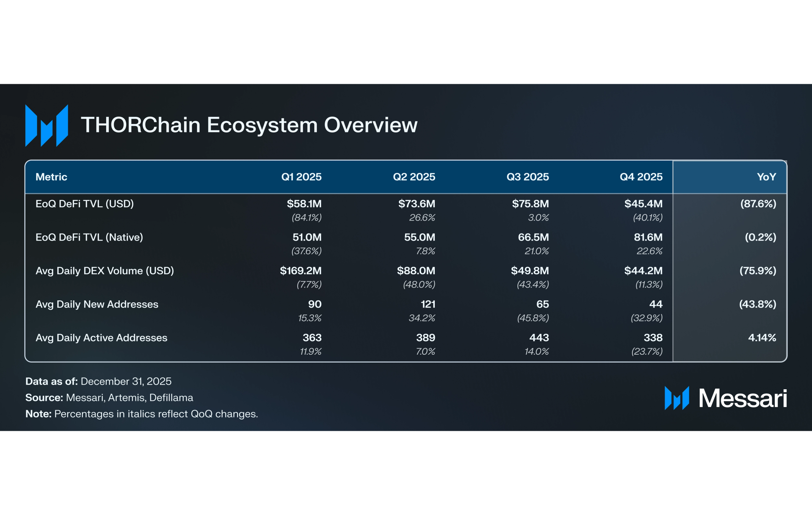Click the Q4 2025 column header
Viewport: 812px width, 515px height.
click(641, 177)
